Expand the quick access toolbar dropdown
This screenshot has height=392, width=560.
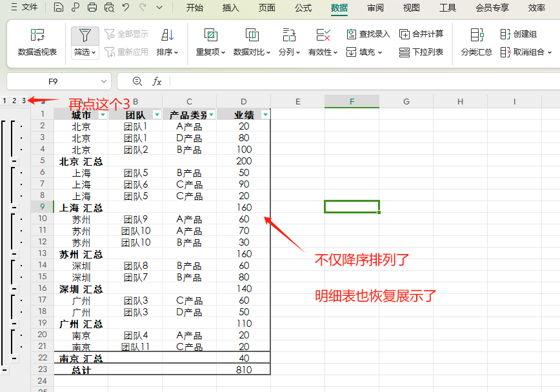(159, 7)
